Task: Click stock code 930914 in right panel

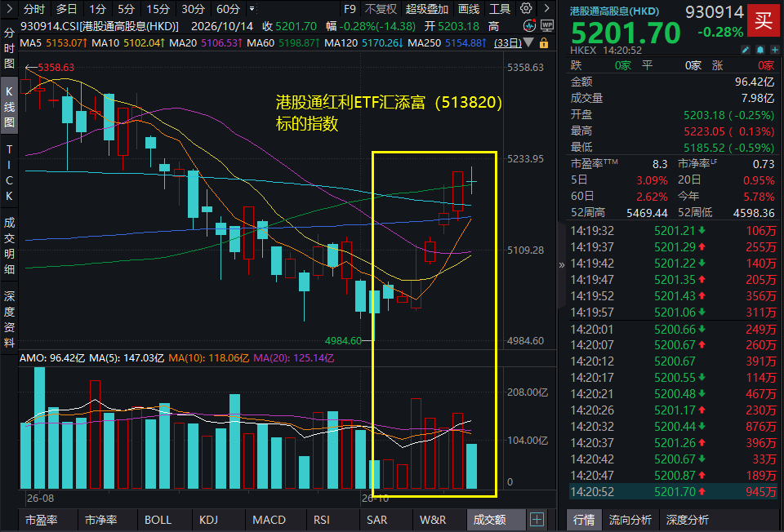Action: click(715, 11)
